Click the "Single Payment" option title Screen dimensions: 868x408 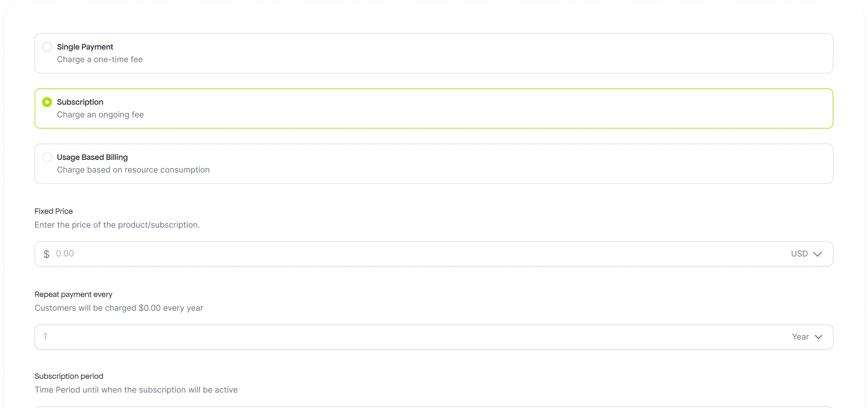(85, 47)
